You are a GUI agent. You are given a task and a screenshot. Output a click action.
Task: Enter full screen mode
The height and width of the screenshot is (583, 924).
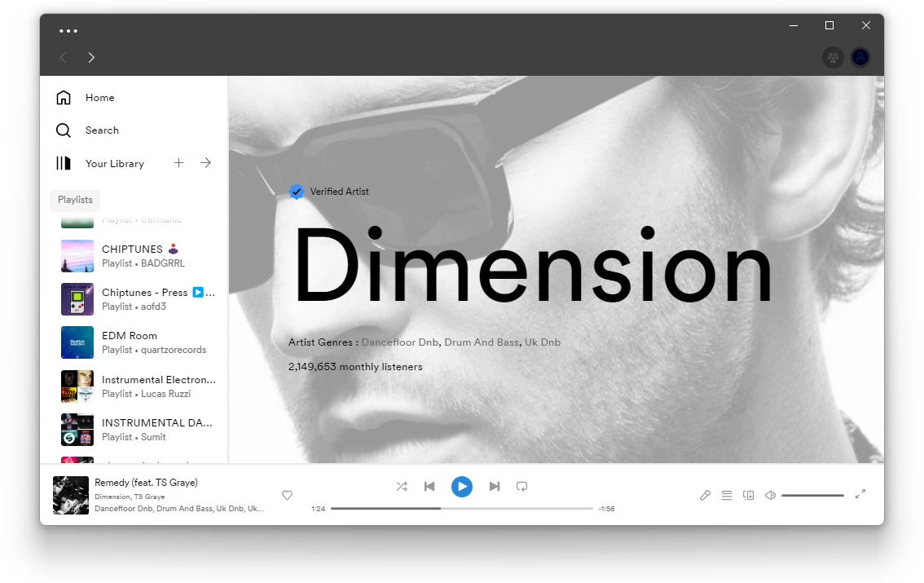click(860, 494)
